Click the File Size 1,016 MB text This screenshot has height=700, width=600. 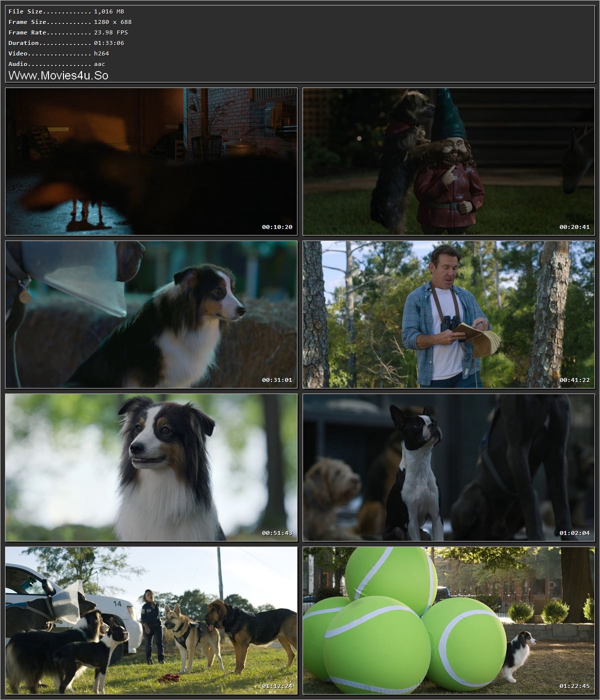[66, 11]
